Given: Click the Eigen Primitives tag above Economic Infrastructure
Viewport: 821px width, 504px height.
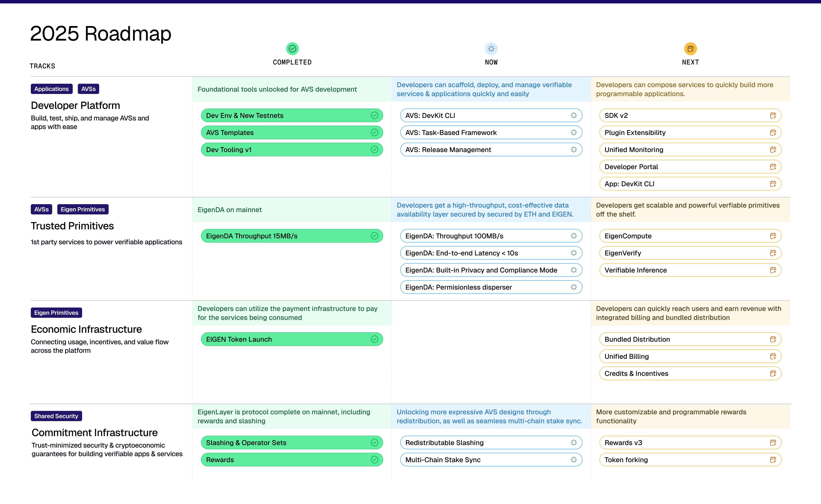Looking at the screenshot, I should tap(56, 313).
